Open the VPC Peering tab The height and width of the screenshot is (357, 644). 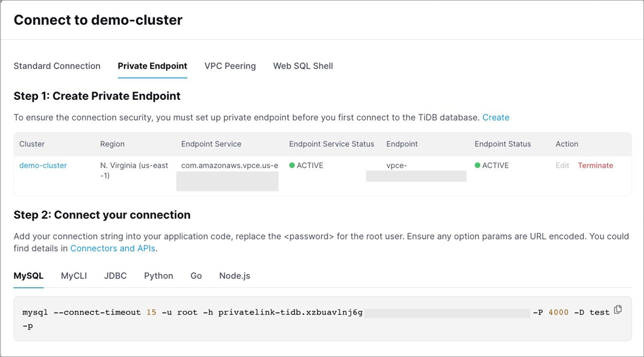pos(230,66)
